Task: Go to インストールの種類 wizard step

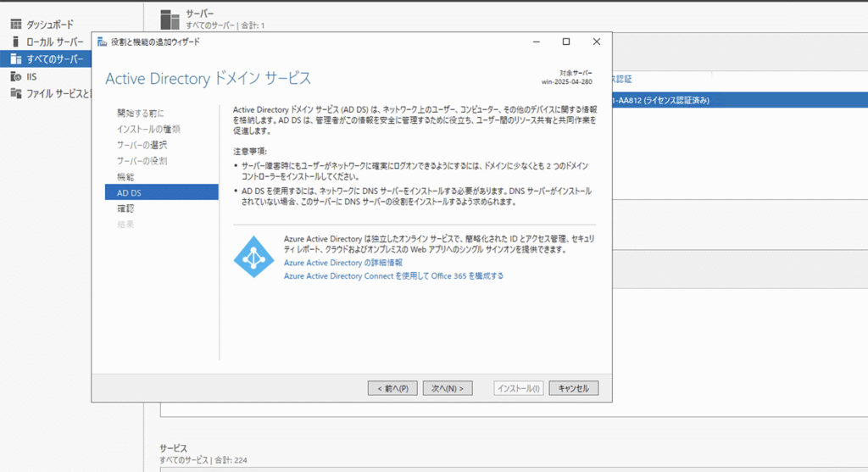Action: [x=148, y=129]
